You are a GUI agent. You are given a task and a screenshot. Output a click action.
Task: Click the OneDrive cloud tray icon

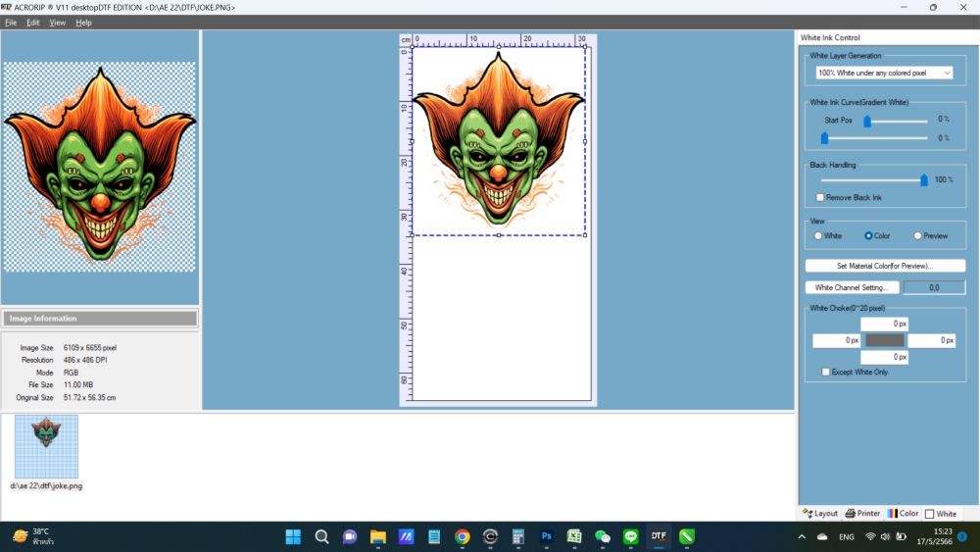[822, 536]
